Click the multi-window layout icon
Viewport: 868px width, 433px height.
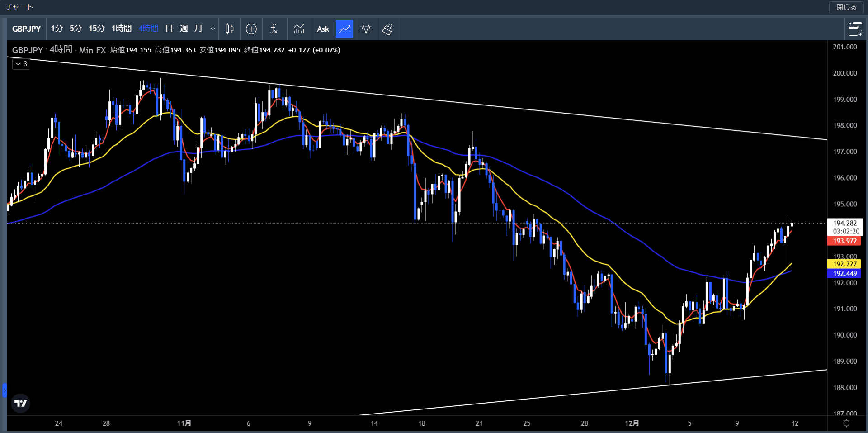coord(855,29)
